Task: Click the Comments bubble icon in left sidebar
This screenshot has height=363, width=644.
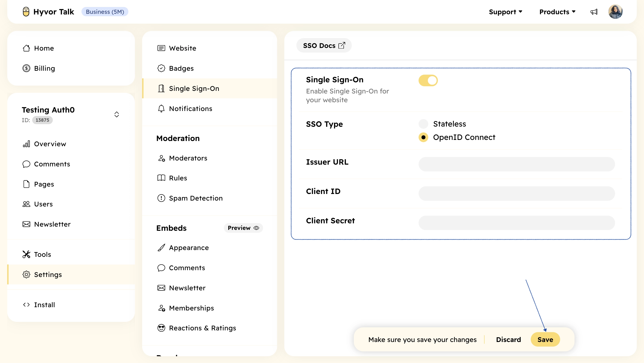Action: pyautogui.click(x=26, y=164)
